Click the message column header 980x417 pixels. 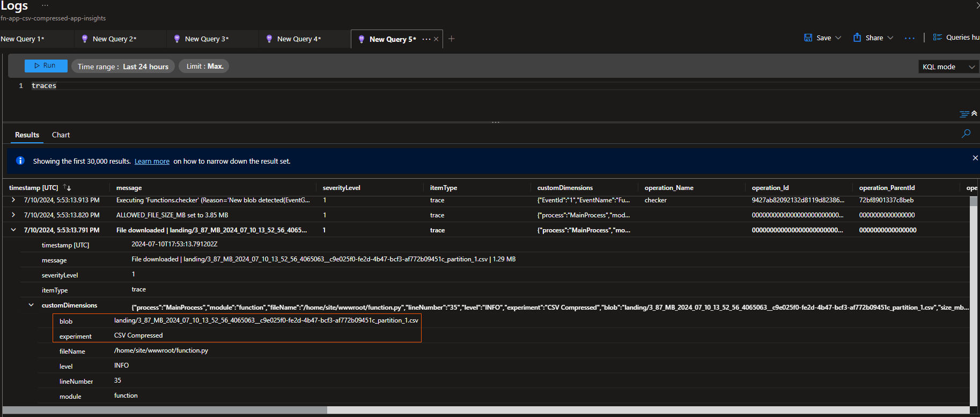(x=129, y=188)
